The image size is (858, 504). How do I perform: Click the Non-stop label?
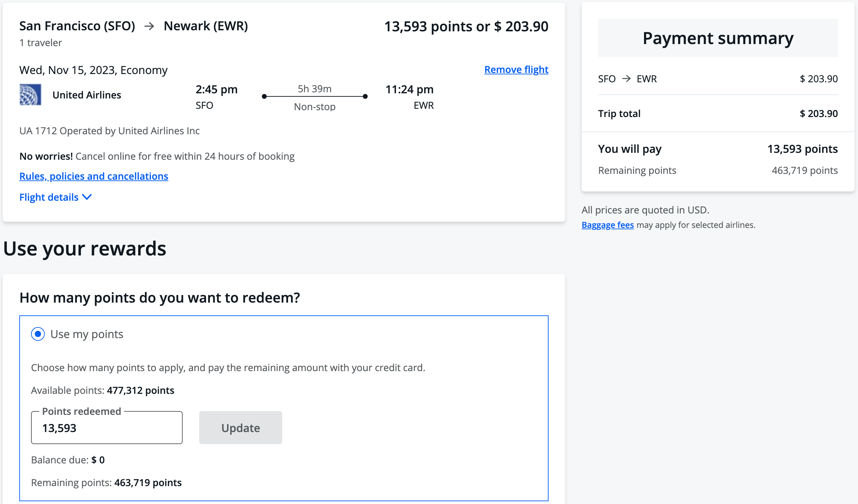[x=315, y=107]
